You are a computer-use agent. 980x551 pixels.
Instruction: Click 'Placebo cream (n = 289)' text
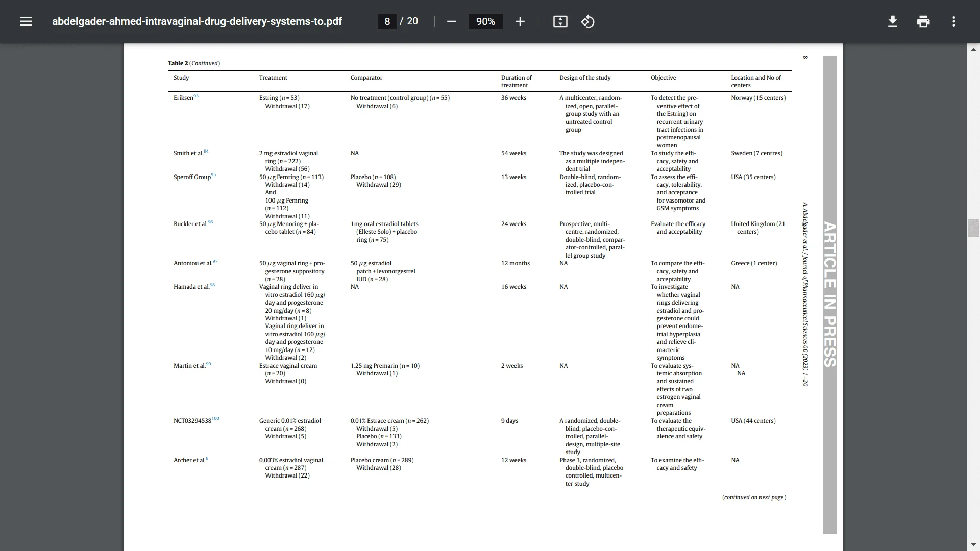[x=382, y=460]
